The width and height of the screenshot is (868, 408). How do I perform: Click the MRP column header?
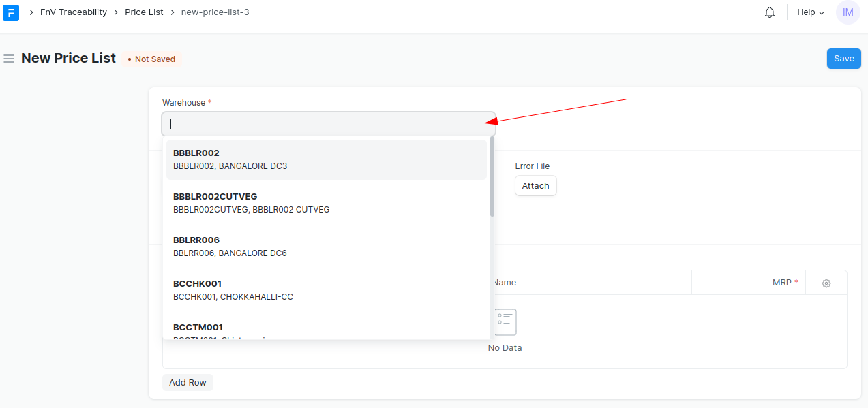(x=748, y=283)
